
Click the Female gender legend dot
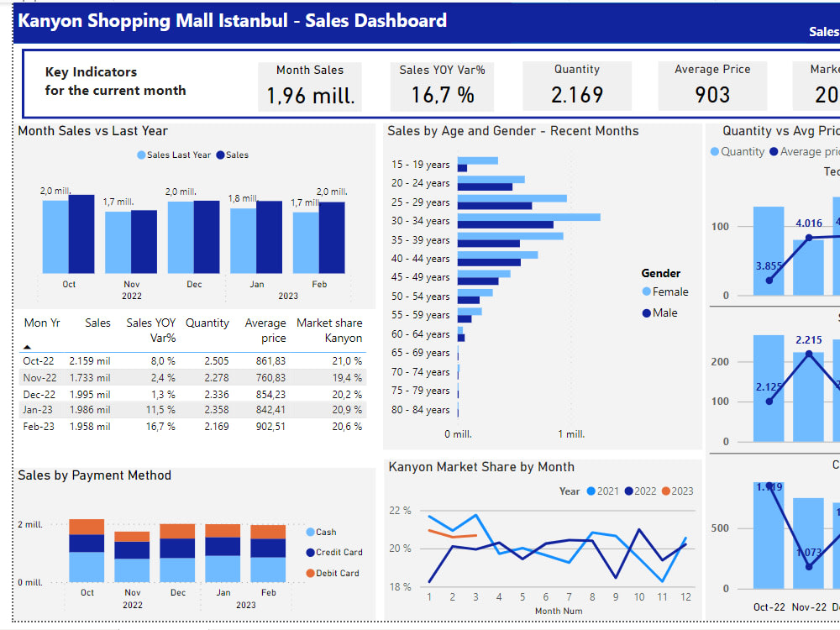tap(647, 291)
